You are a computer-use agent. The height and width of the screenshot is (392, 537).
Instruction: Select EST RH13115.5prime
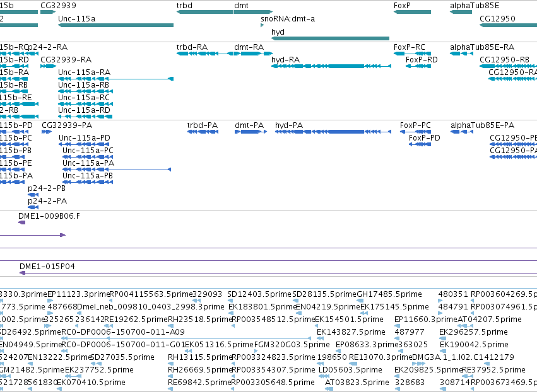[200, 357]
